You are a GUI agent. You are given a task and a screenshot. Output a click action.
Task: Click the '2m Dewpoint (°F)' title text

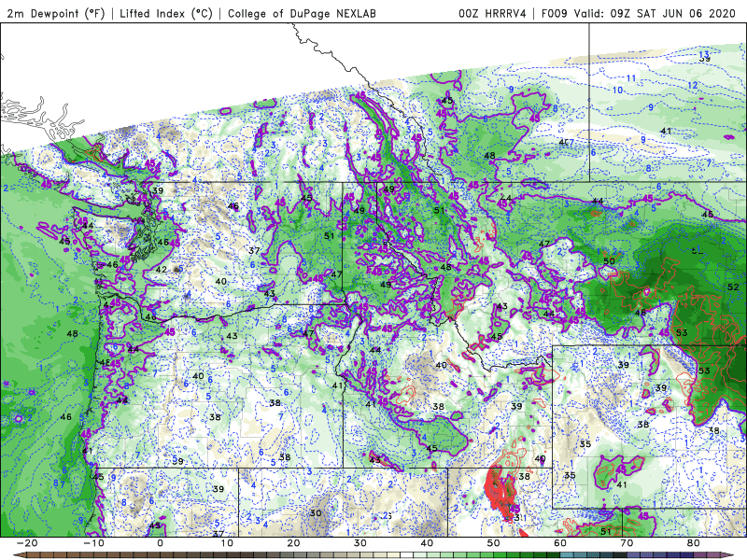point(56,13)
